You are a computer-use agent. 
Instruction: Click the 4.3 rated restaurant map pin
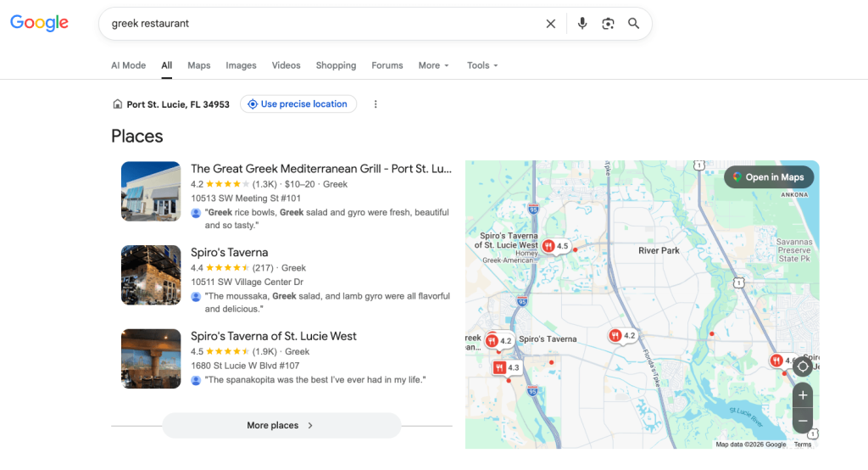(x=507, y=367)
